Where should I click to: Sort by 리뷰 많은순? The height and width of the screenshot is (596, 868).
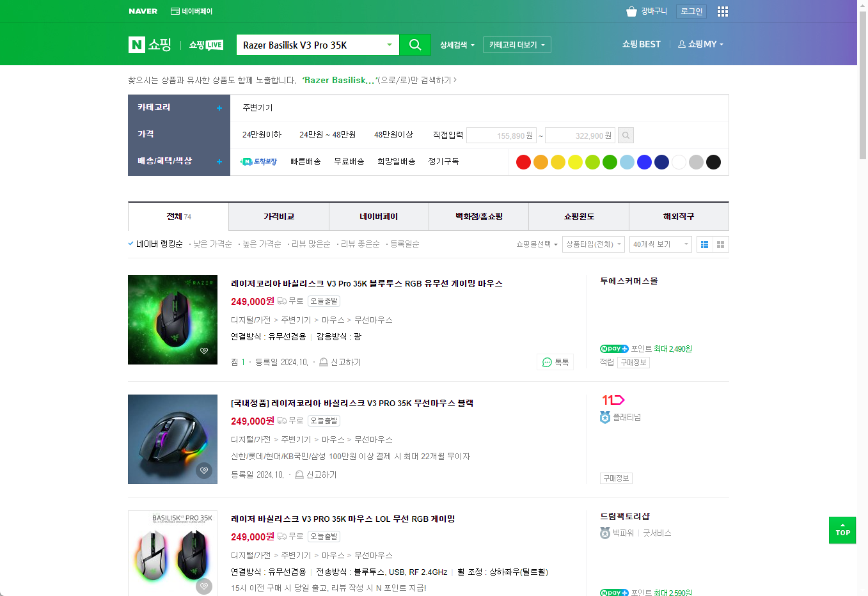pyautogui.click(x=311, y=244)
